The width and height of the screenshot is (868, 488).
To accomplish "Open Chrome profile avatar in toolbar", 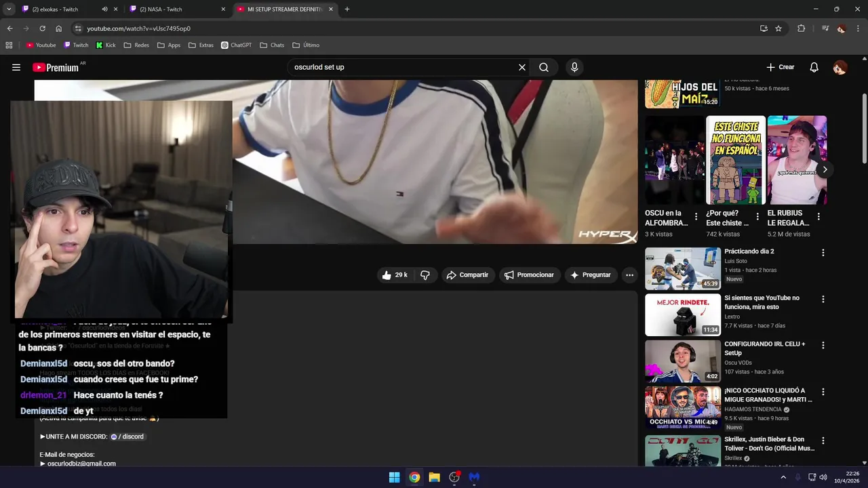I will pyautogui.click(x=842, y=28).
